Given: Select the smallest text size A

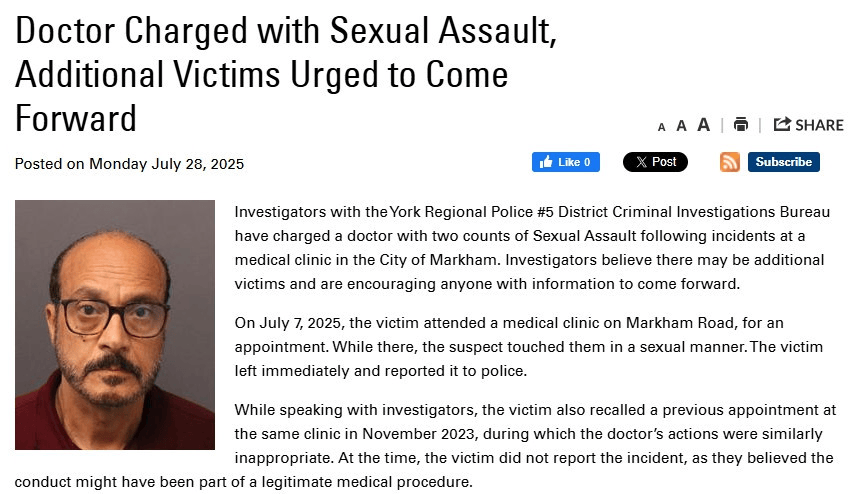Looking at the screenshot, I should (x=662, y=127).
